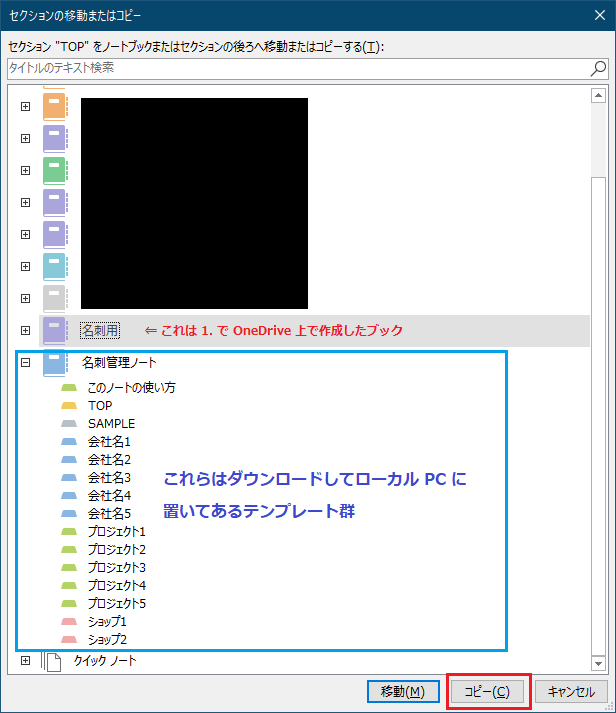The image size is (616, 713).
Task: Select the SAMPLE section
Action: (x=111, y=424)
